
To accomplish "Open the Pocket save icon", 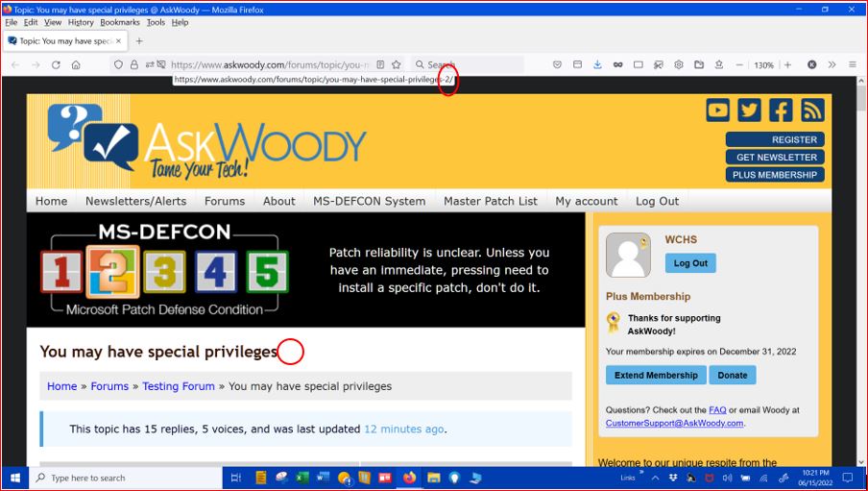I will [x=557, y=64].
